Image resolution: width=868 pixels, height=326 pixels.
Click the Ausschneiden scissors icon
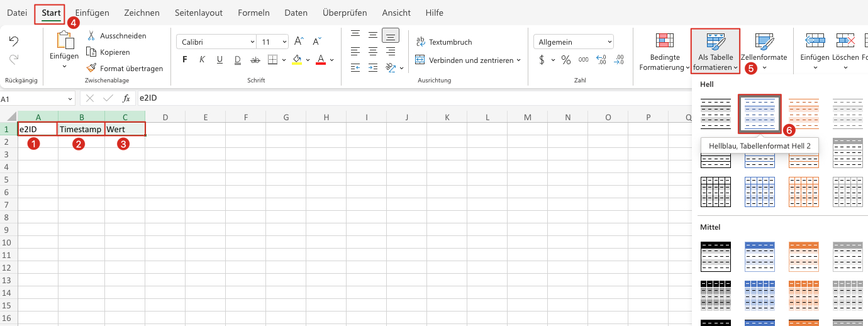(x=91, y=36)
